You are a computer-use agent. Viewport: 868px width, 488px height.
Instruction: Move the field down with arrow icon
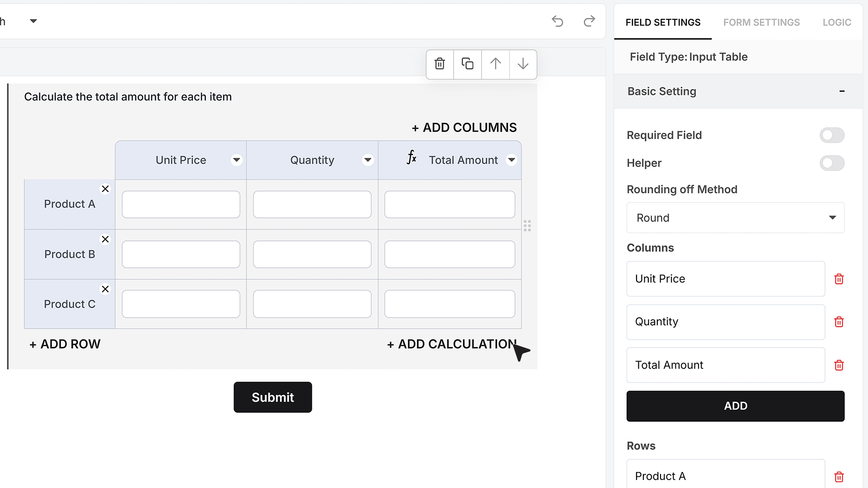pos(523,64)
